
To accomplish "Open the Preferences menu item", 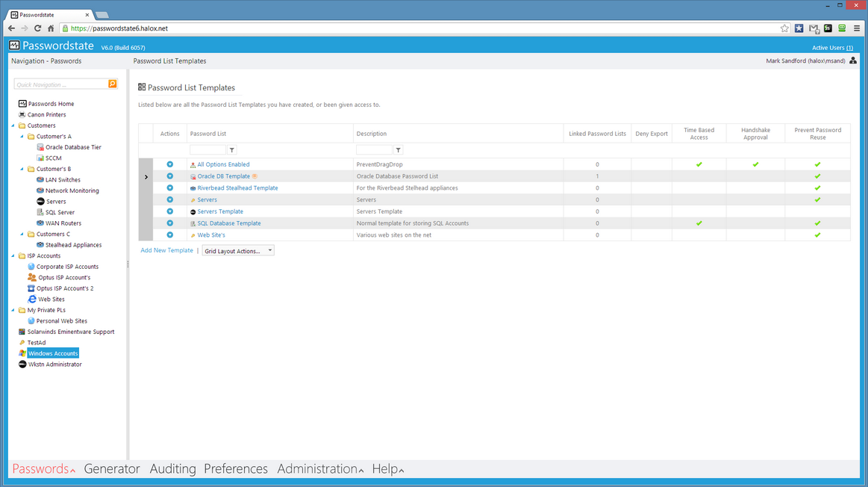I will point(236,469).
